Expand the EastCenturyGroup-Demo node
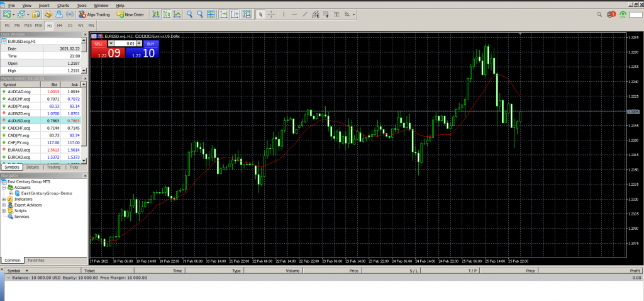This screenshot has height=301, width=644. click(x=10, y=193)
